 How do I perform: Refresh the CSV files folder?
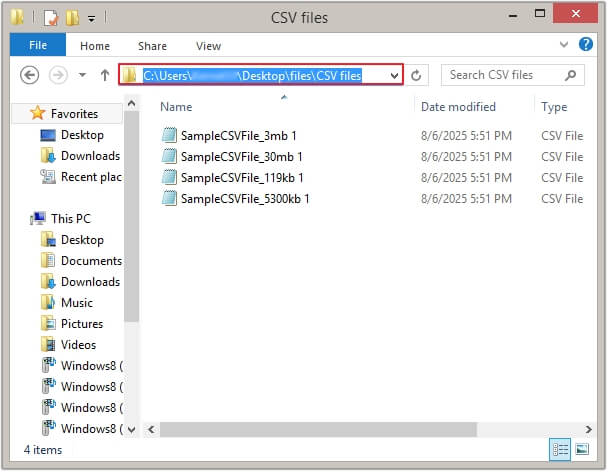[x=416, y=75]
